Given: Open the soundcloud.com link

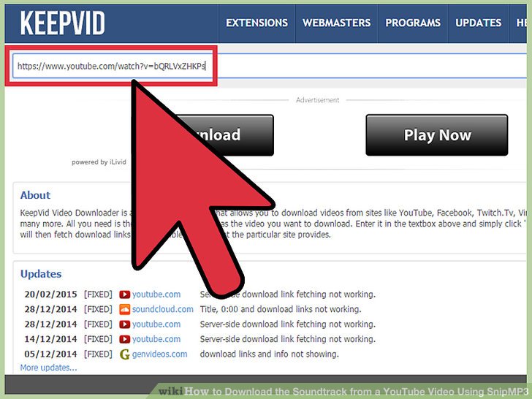Looking at the screenshot, I should [x=163, y=309].
